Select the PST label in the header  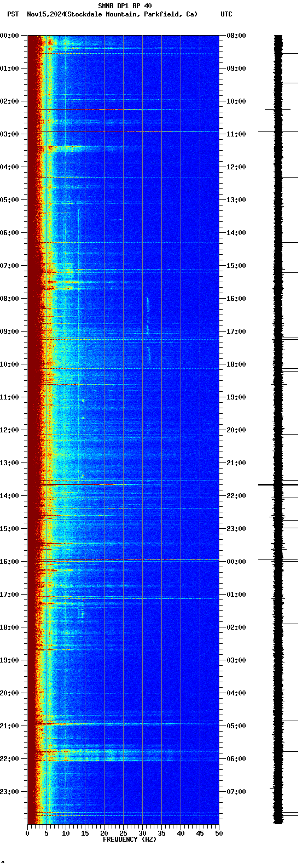pyautogui.click(x=13, y=14)
